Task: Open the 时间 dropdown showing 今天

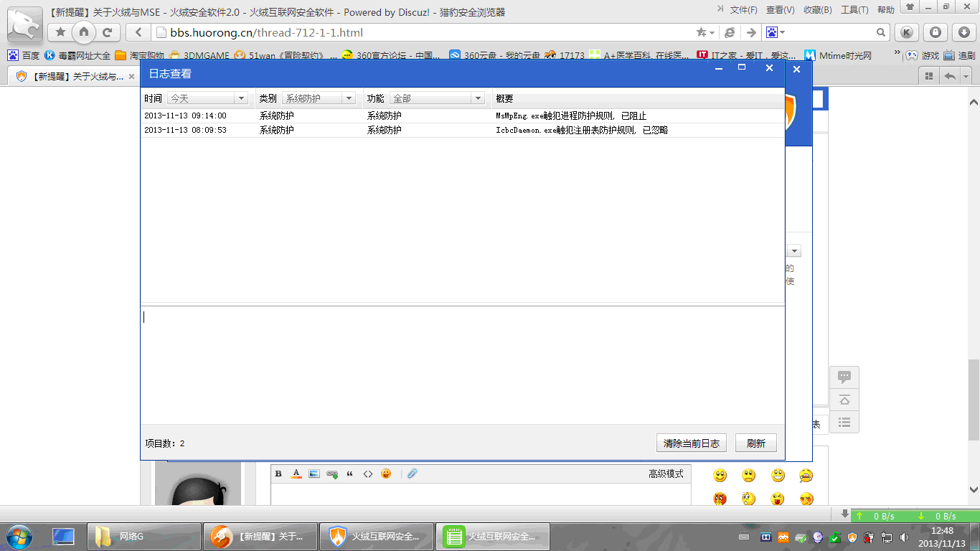Action: click(x=242, y=98)
